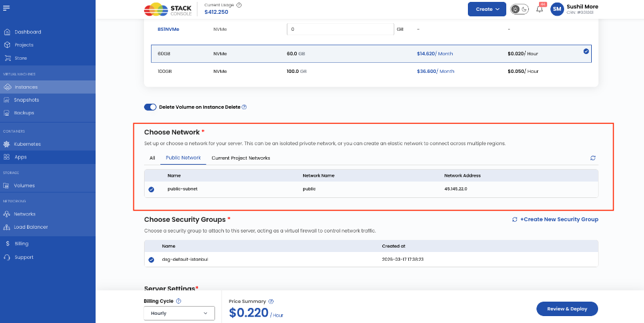Click the Projects cube icon

pos(6,45)
